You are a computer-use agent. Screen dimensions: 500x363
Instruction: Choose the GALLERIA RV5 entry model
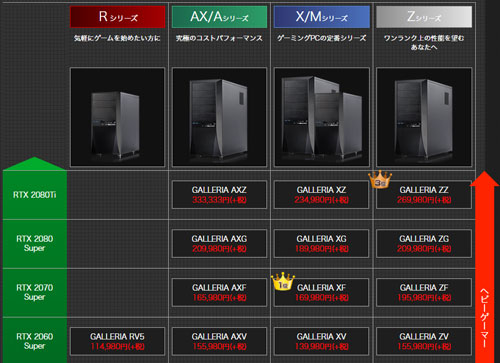[117, 341]
